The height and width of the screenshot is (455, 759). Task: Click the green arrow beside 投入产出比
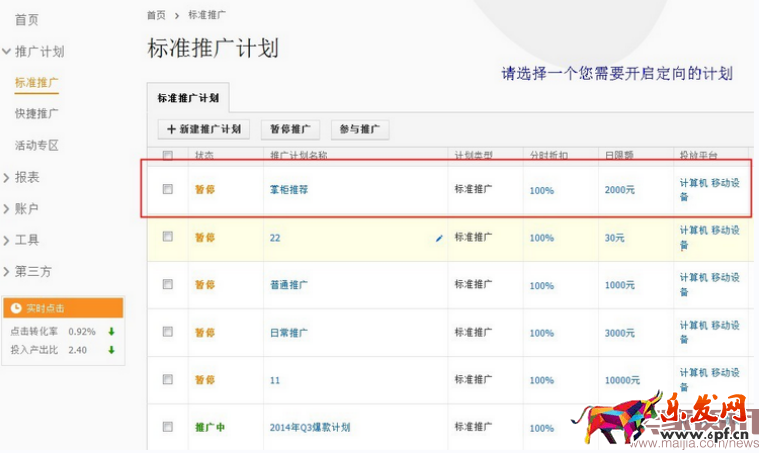click(x=111, y=350)
